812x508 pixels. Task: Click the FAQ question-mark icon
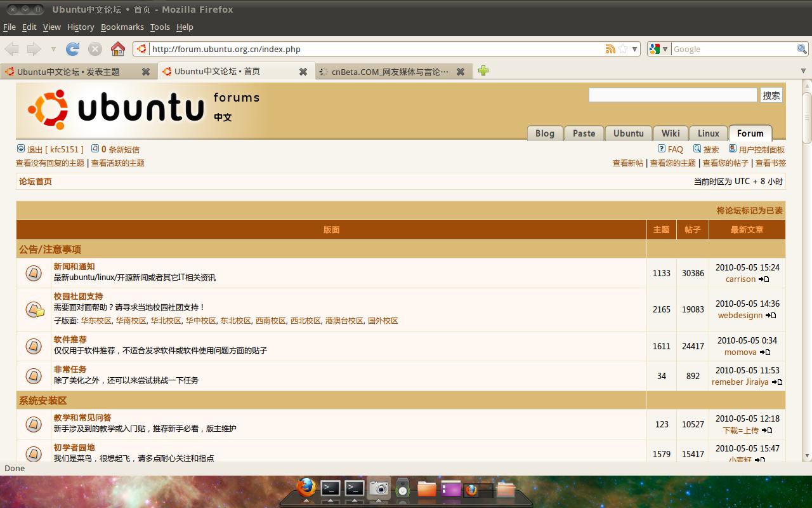point(662,149)
